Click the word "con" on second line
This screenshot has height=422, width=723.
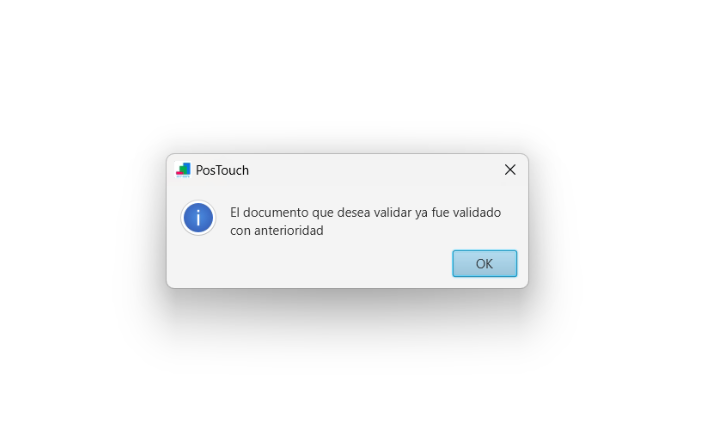click(x=240, y=231)
